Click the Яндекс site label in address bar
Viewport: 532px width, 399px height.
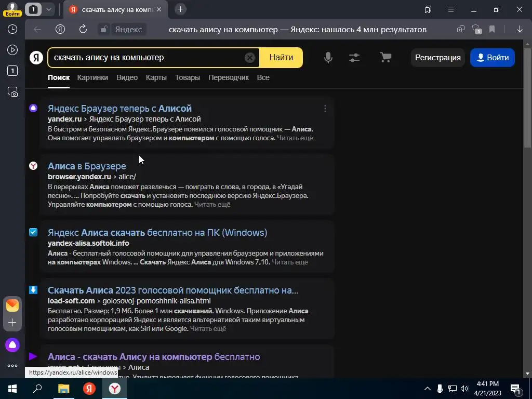pyautogui.click(x=129, y=30)
